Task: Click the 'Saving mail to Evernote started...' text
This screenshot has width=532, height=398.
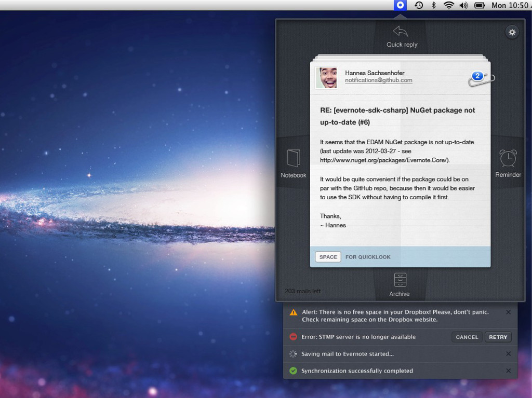Action: (348, 354)
